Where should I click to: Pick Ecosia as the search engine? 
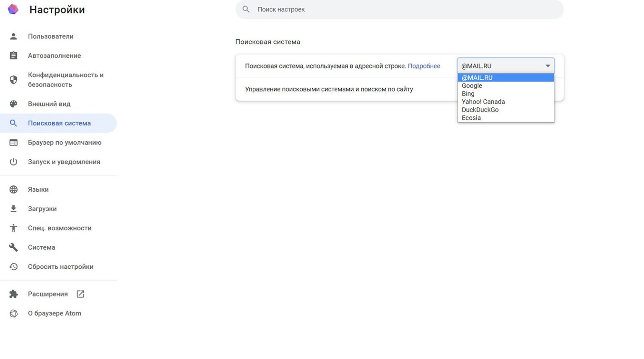point(471,118)
